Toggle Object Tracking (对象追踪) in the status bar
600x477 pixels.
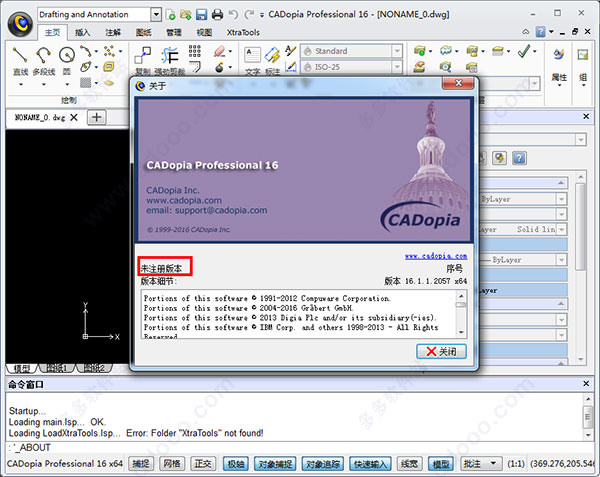tap(323, 464)
